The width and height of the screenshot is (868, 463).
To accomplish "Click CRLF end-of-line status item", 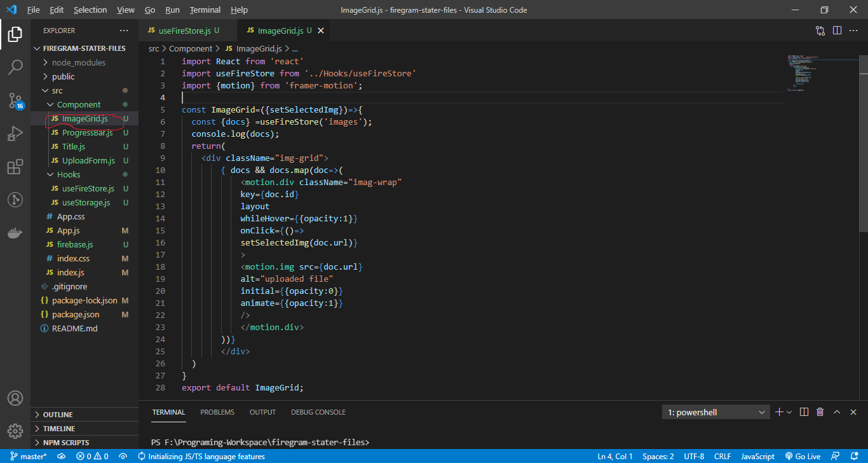I will pos(722,457).
